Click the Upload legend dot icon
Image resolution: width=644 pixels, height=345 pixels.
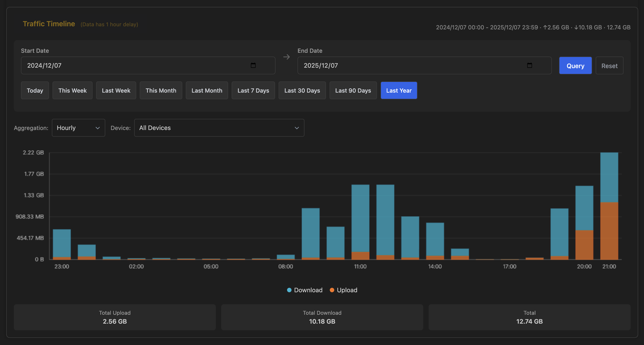click(x=332, y=290)
